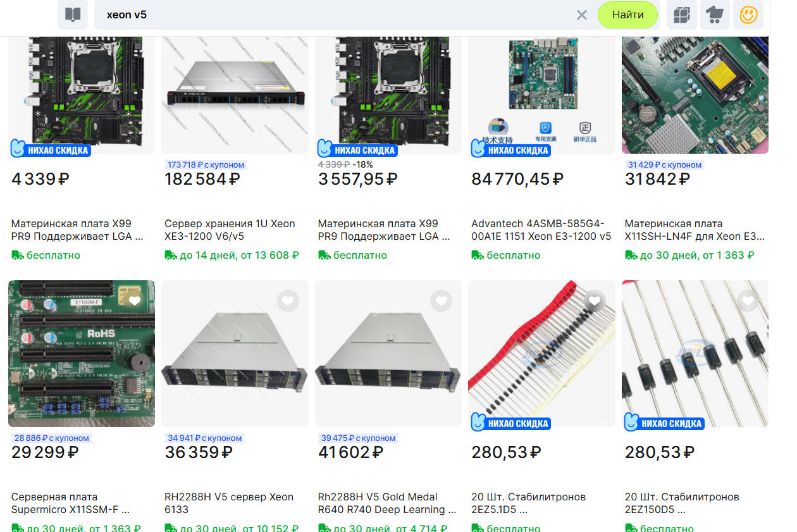797x532 pixels.
Task: Open the discounted 3 557,95 ₽ X99 board image
Action: point(388,95)
